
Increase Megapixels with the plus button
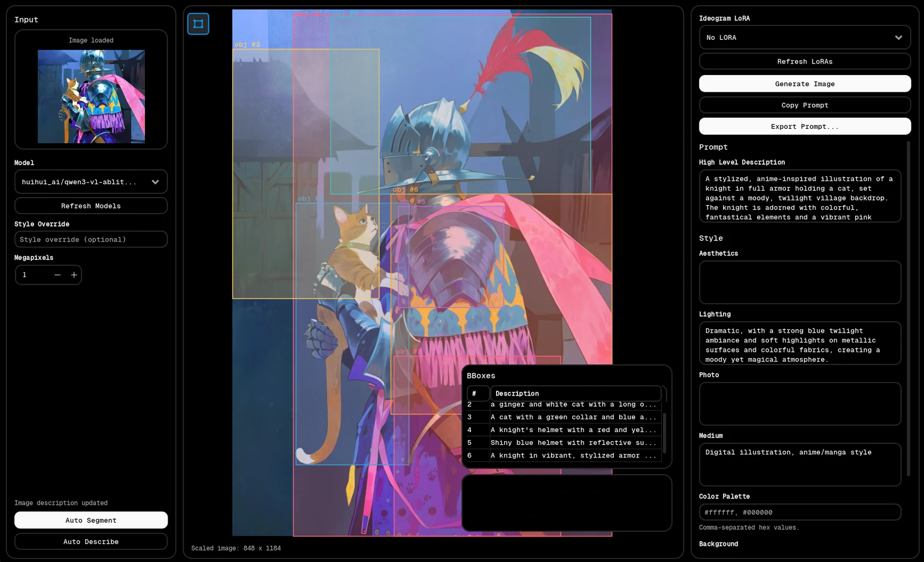point(74,275)
